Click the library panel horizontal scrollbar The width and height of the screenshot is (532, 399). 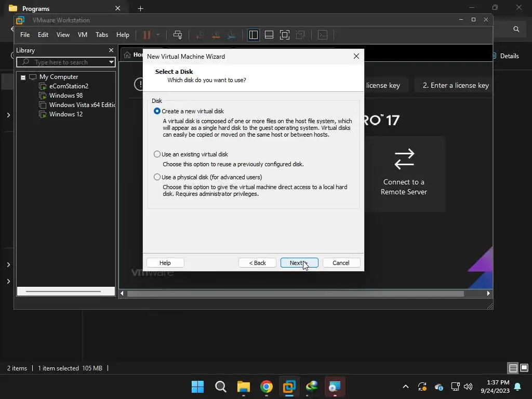coord(66,291)
